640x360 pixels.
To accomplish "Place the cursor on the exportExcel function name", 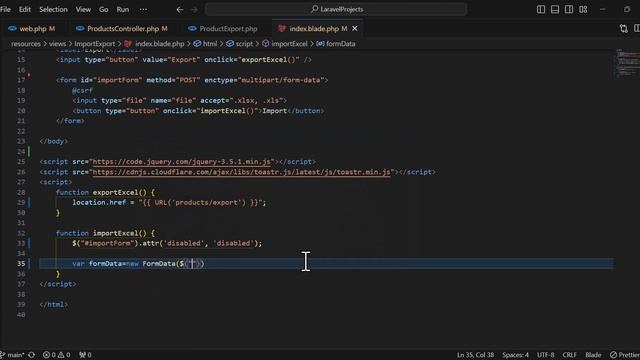I will (116, 192).
